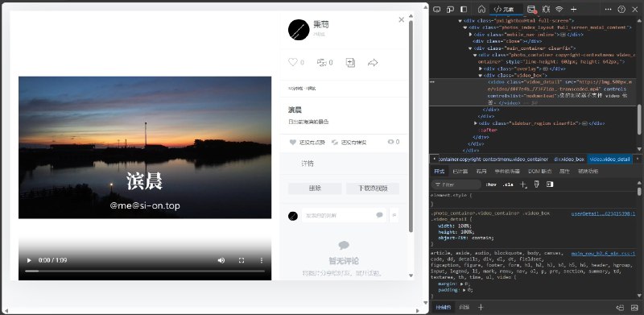This screenshot has width=644, height=315.
Task: Click the 还没有转发 no-reposts-yet label
Action: point(353,143)
